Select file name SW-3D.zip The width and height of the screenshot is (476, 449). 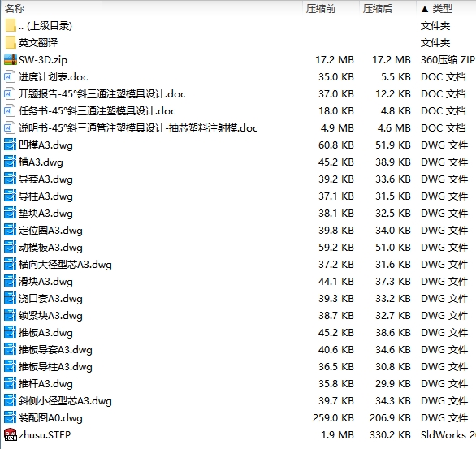coord(43,60)
